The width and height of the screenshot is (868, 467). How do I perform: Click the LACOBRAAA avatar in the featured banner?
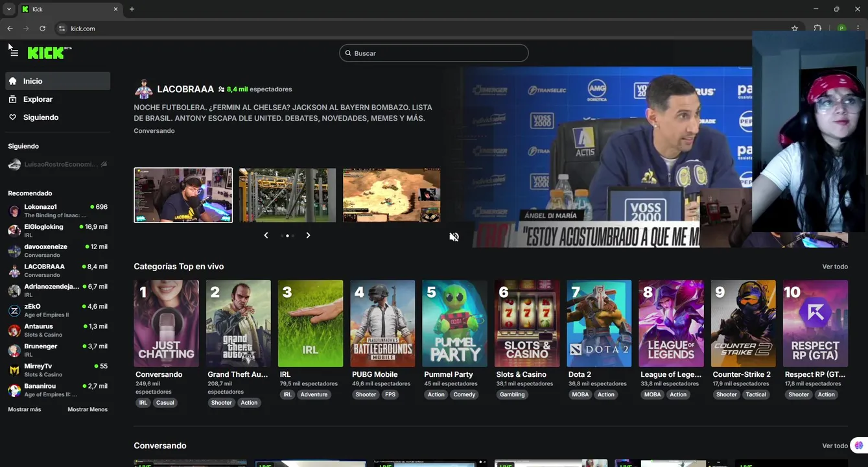click(143, 90)
